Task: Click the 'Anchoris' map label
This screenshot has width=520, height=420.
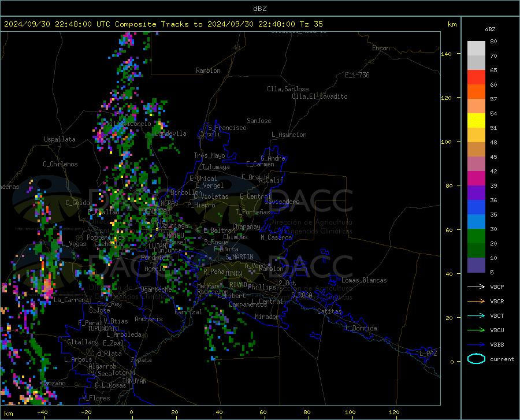Action: [148, 319]
